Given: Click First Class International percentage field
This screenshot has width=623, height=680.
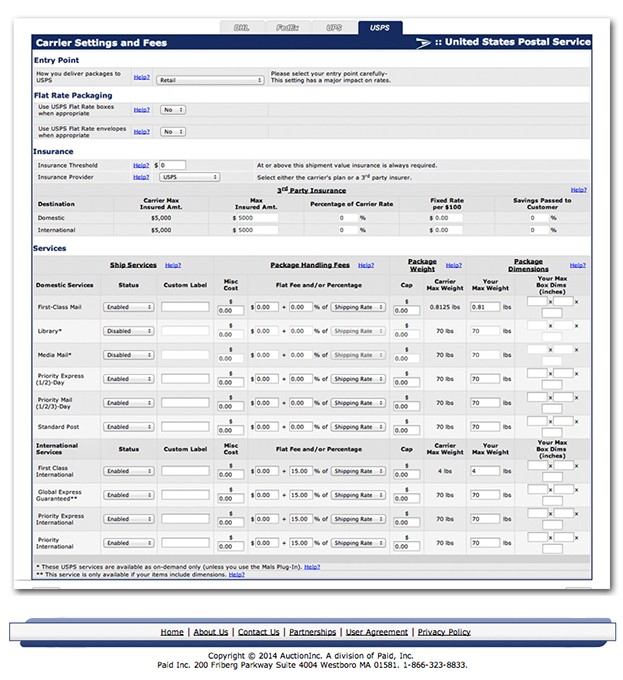Looking at the screenshot, I should click(x=301, y=471).
